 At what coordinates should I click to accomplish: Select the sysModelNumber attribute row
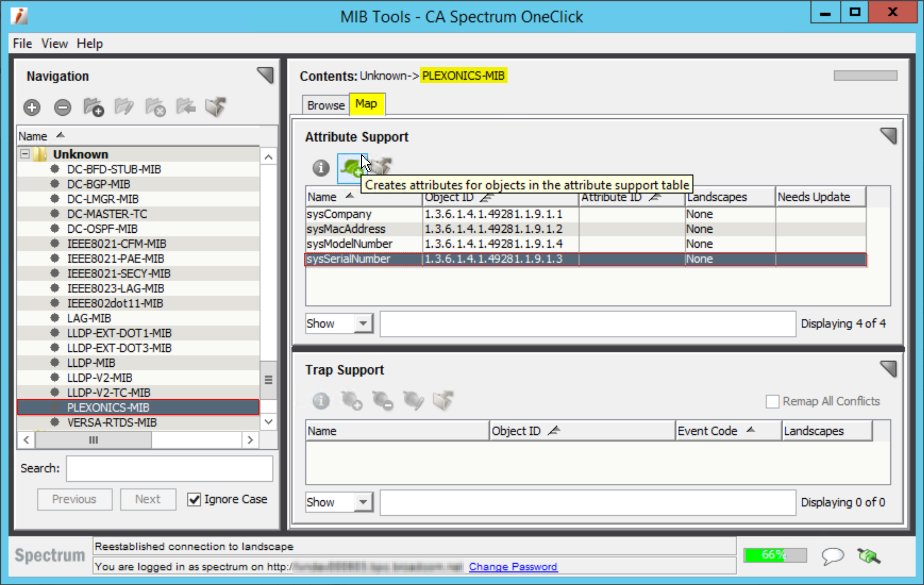[x=585, y=244]
